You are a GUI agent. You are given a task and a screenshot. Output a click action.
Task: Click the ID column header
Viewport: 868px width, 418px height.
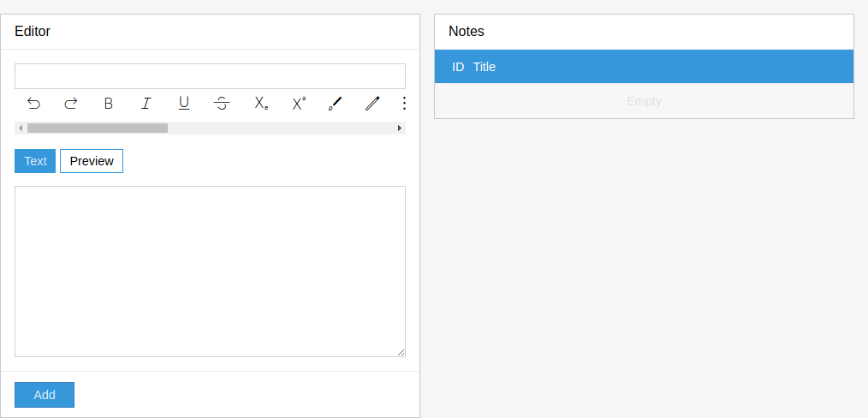(458, 67)
